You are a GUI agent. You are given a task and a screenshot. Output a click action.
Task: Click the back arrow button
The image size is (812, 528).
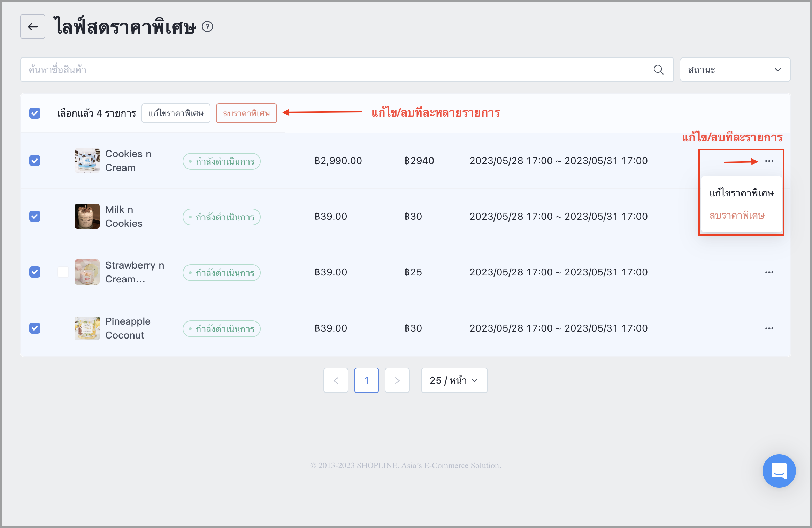[x=33, y=26]
